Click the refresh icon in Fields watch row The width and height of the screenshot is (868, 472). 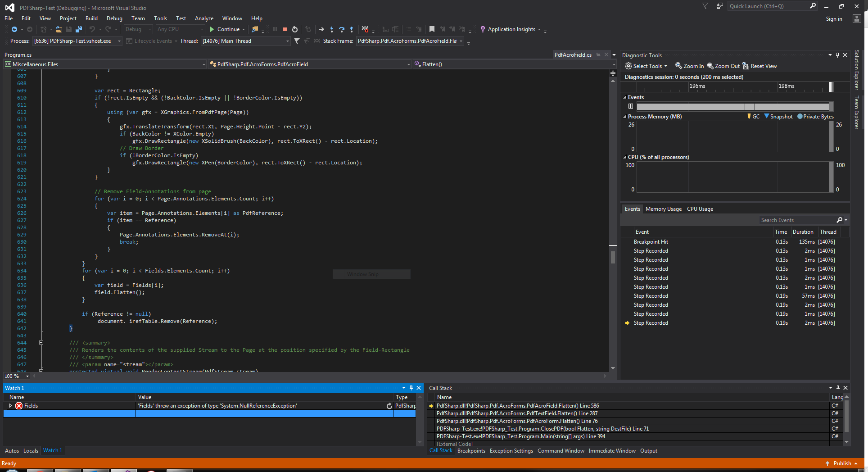389,406
